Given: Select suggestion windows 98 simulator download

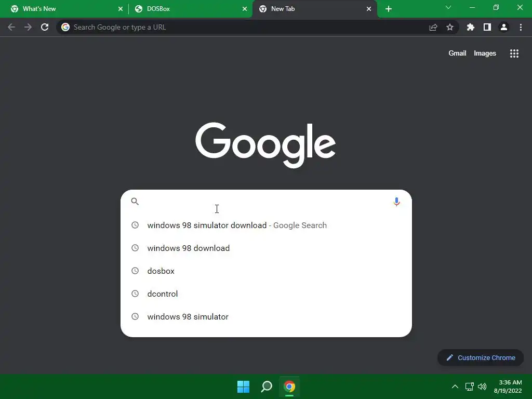Looking at the screenshot, I should click(x=267, y=225).
